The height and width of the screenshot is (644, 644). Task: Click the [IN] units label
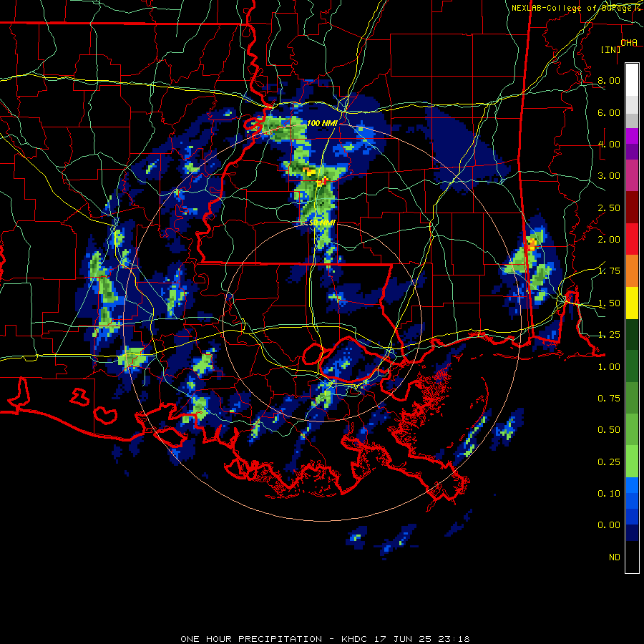(x=610, y=49)
